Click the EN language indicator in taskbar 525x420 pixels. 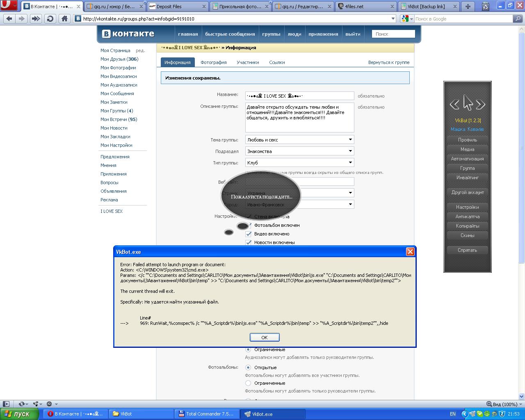[x=453, y=414]
